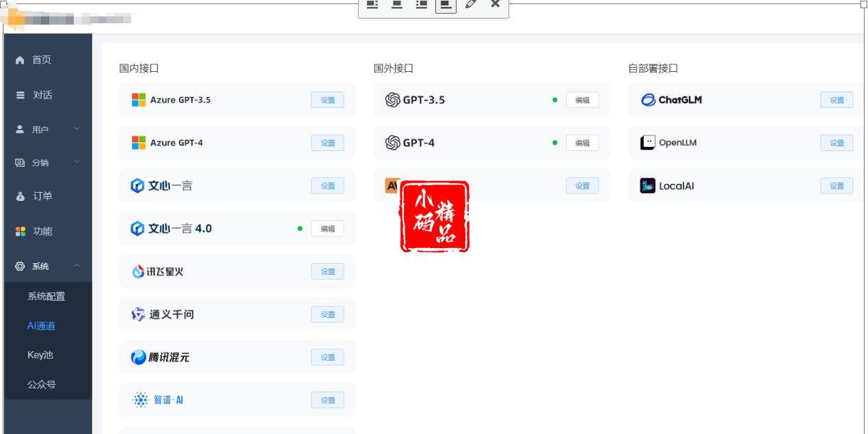The height and width of the screenshot is (434, 868).
Task: Click the gear icon beside 系统
Action: click(x=21, y=266)
